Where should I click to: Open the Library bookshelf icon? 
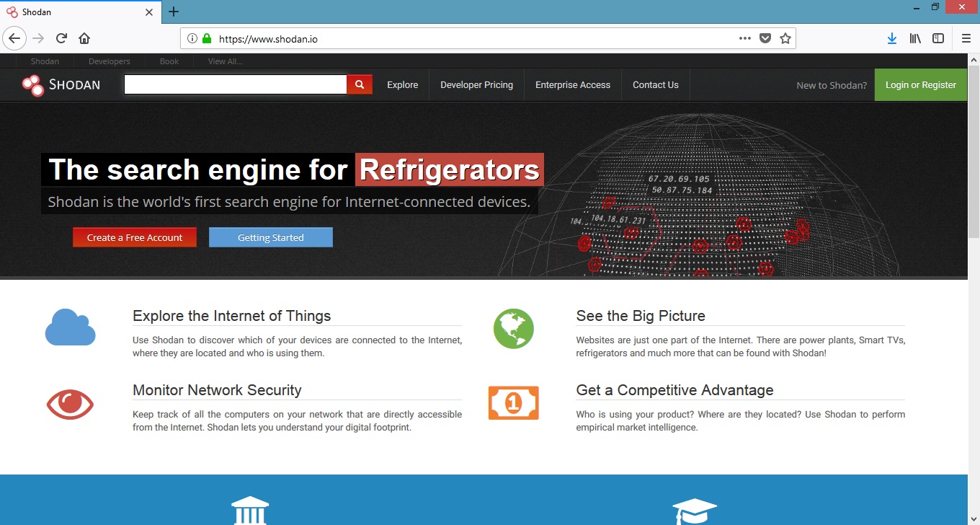[x=915, y=38]
